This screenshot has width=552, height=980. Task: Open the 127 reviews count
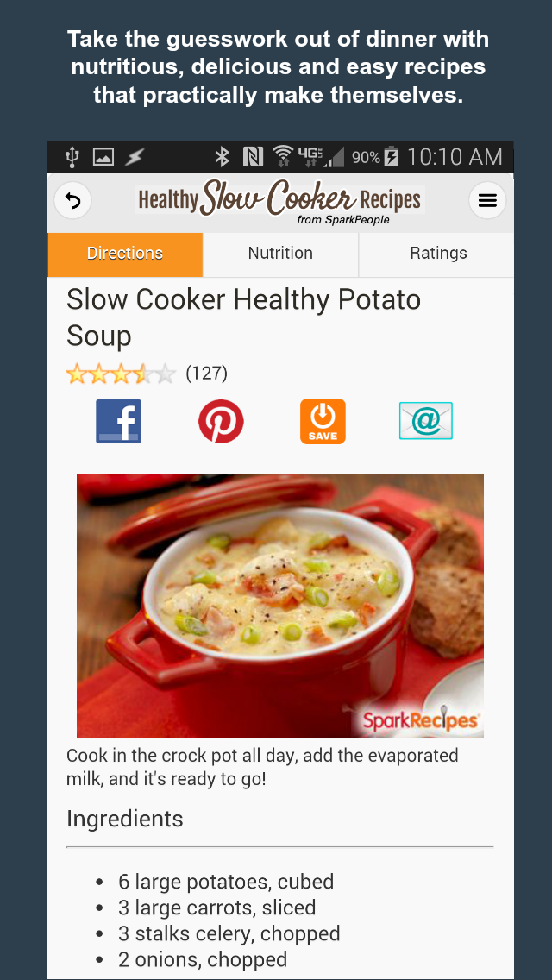[x=207, y=374]
